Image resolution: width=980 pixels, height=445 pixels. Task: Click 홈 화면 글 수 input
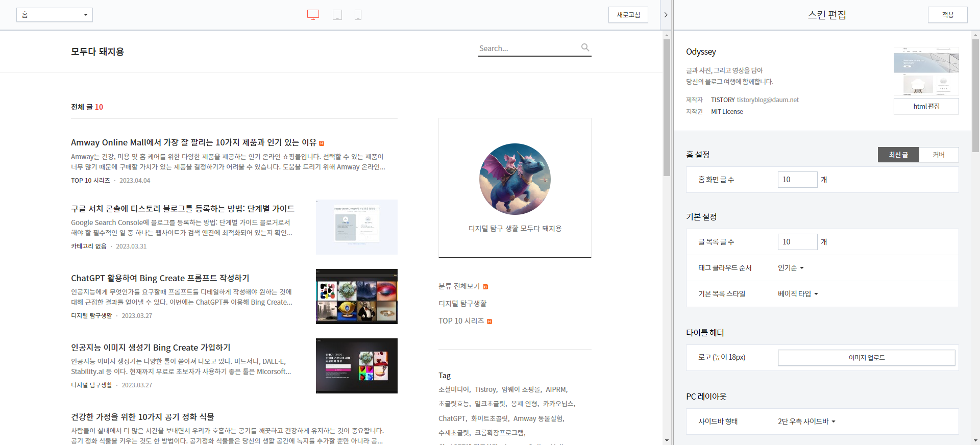[x=798, y=180]
